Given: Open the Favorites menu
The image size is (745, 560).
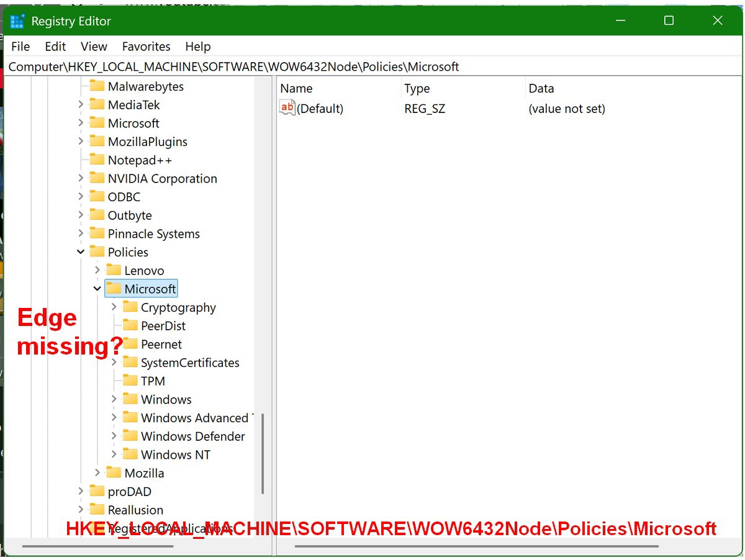Looking at the screenshot, I should pyautogui.click(x=146, y=47).
